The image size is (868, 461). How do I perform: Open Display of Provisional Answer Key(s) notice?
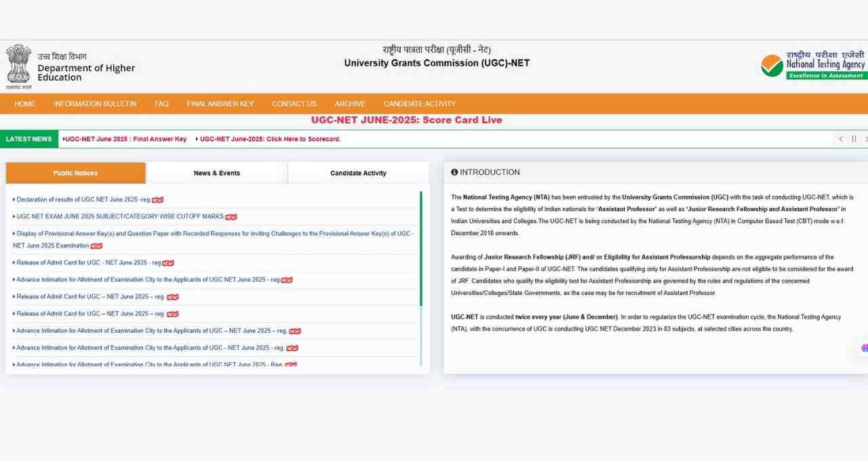pyautogui.click(x=213, y=239)
